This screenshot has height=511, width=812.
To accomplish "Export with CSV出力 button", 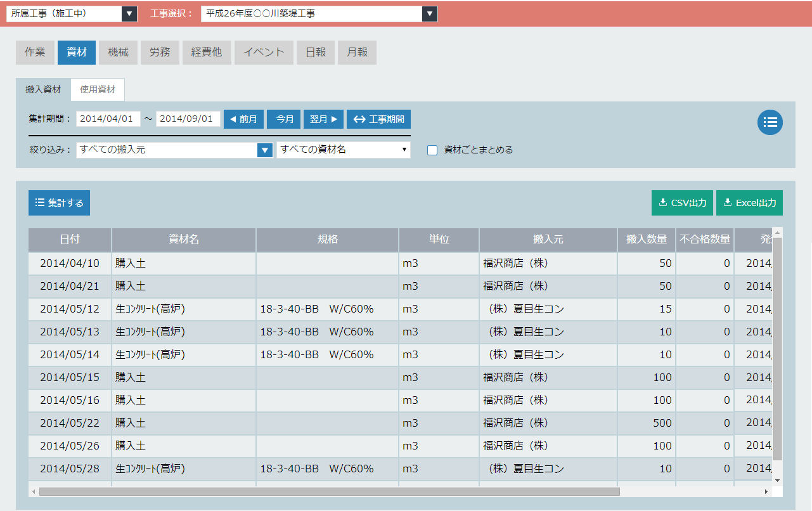I will click(683, 203).
